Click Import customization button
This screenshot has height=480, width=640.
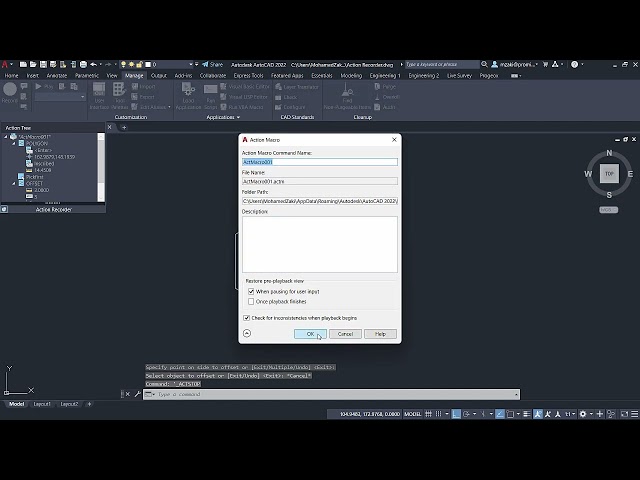(143, 87)
